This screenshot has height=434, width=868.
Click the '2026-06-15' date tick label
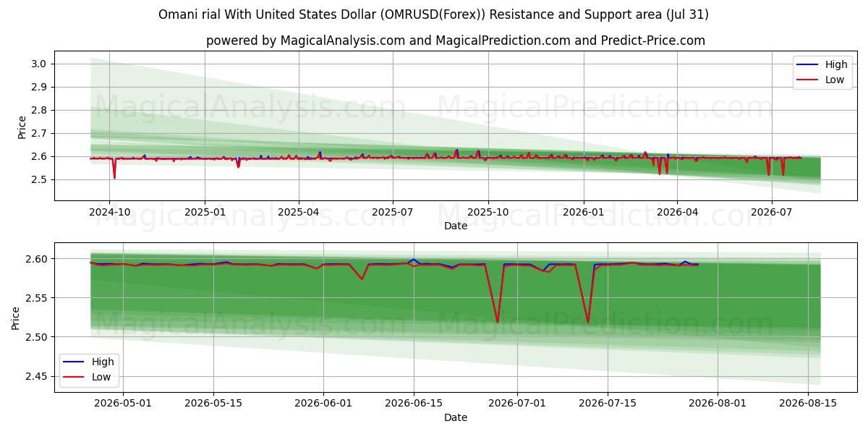point(414,404)
